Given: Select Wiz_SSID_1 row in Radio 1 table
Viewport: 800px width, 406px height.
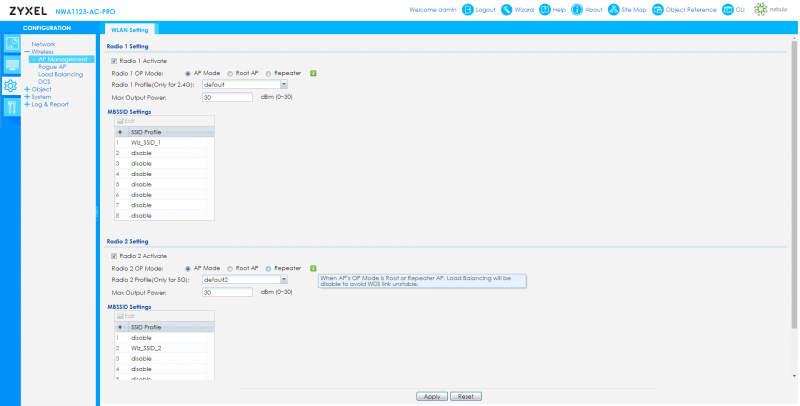Looking at the screenshot, I should pos(160,143).
